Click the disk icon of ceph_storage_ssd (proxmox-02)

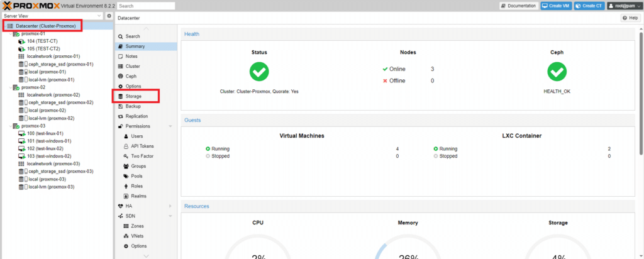(23, 102)
